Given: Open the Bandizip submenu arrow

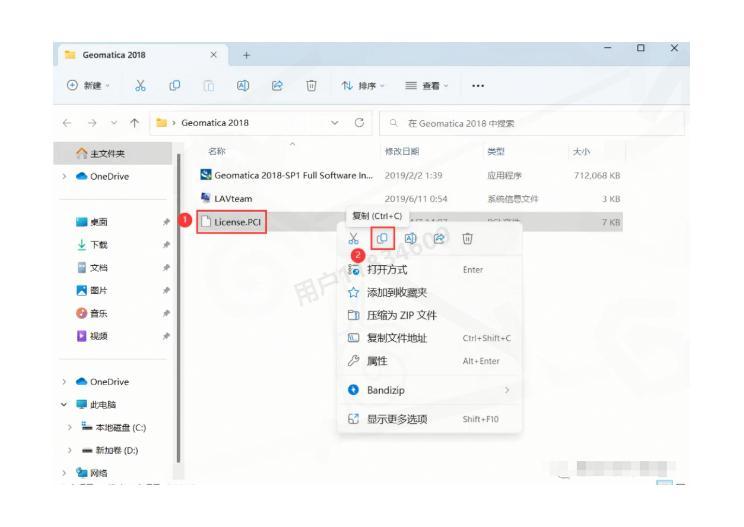Looking at the screenshot, I should tap(507, 390).
